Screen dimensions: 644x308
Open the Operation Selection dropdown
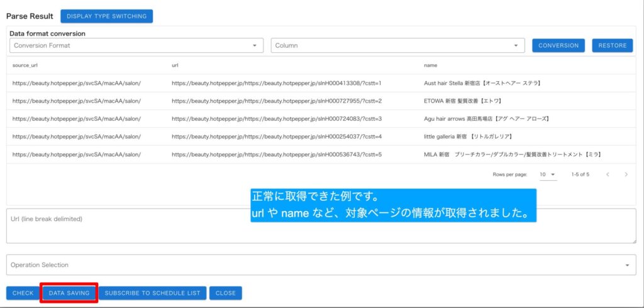tap(321, 265)
